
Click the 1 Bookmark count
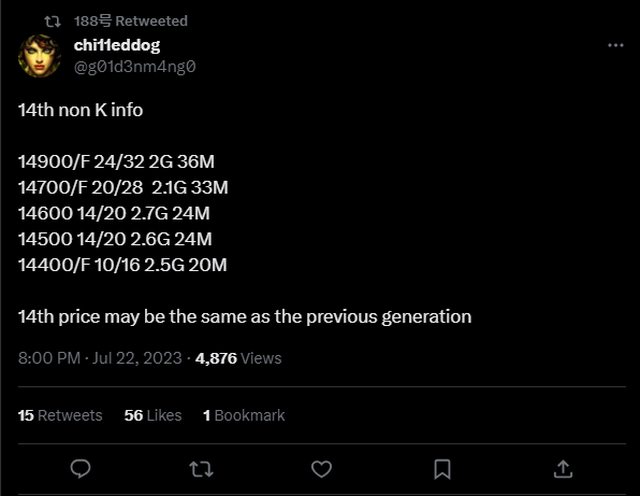click(243, 415)
